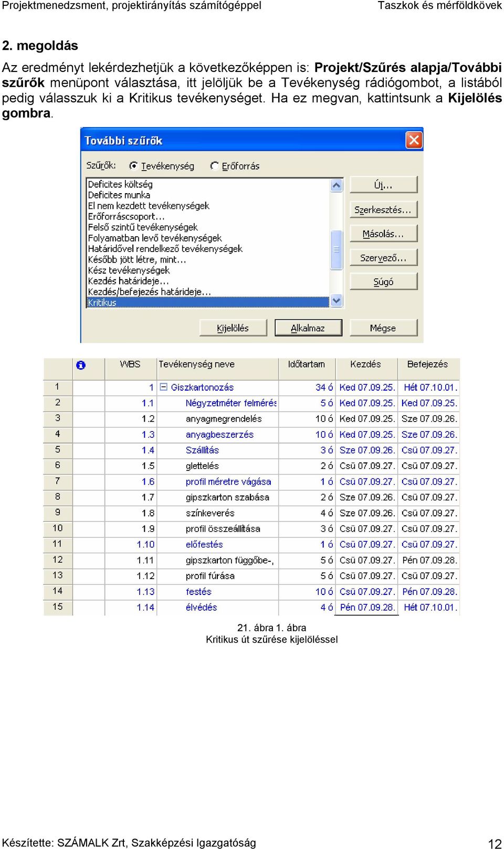
Task: Select Határidővel rendelkező tevékenységek filter
Action: click(x=165, y=249)
